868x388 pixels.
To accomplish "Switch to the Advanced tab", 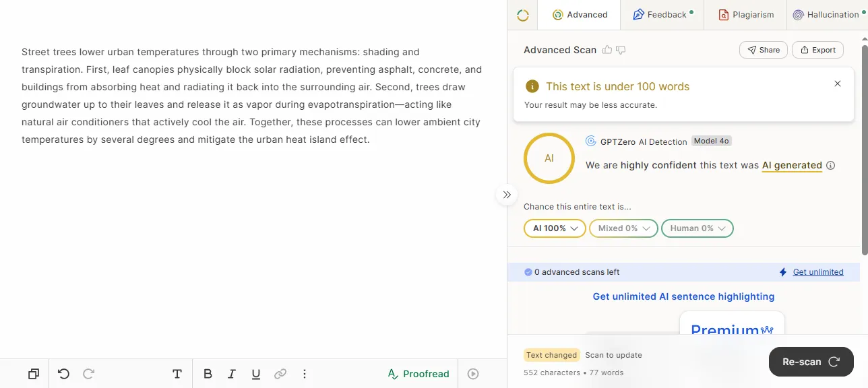I will pyautogui.click(x=580, y=15).
